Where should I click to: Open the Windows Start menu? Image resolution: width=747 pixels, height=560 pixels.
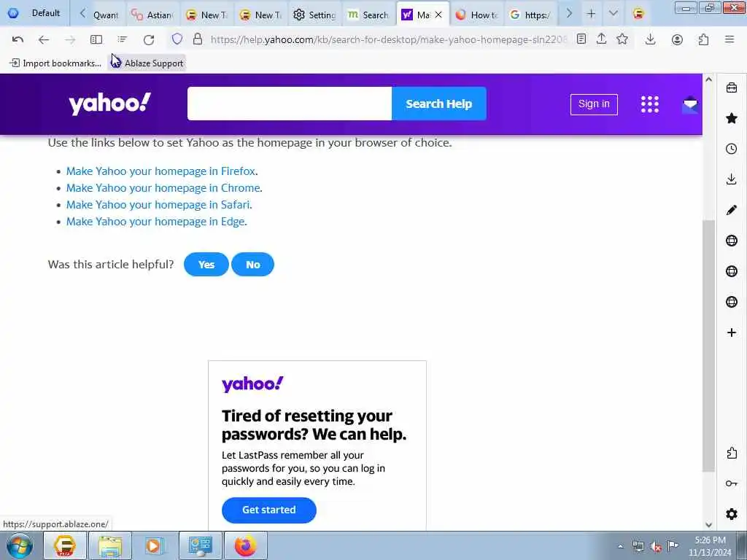20,545
